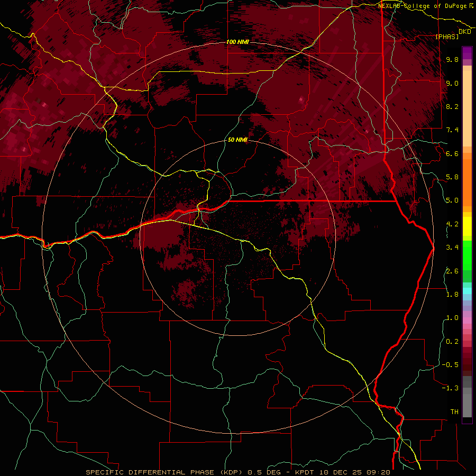
Task: Click the TH threshold label on the color scale
Action: click(454, 412)
